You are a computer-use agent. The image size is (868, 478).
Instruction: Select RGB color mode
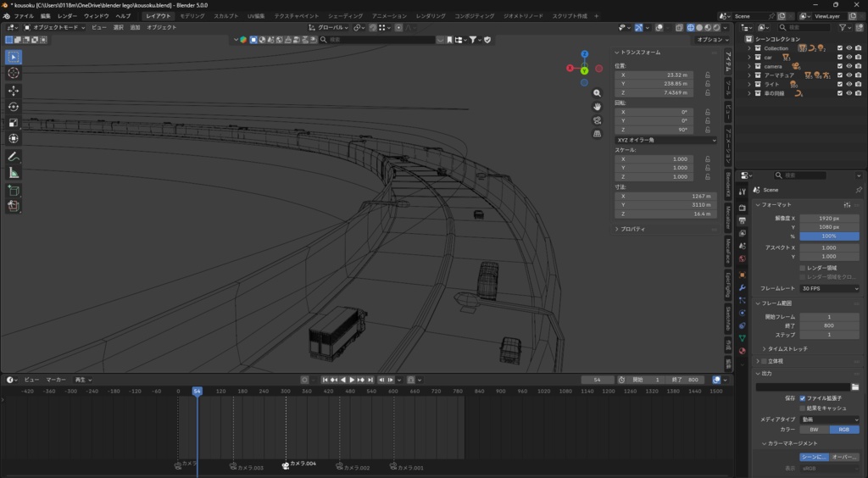click(x=844, y=430)
